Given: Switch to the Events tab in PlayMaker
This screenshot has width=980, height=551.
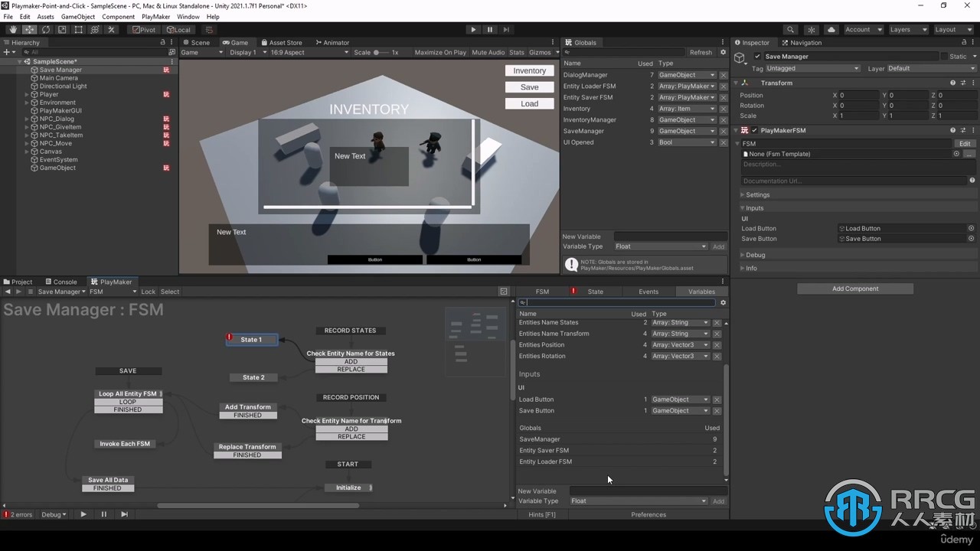Looking at the screenshot, I should (x=648, y=292).
